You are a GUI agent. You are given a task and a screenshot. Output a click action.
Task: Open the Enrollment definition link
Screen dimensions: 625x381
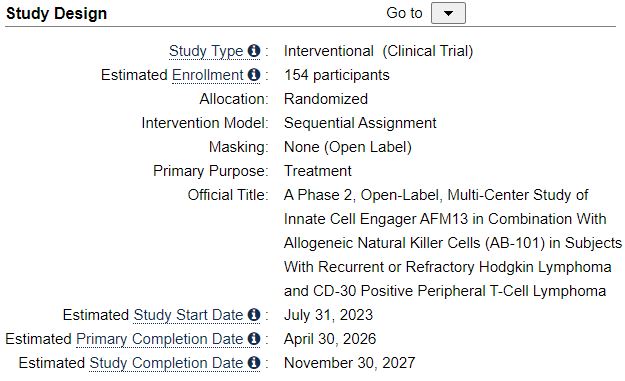click(x=208, y=75)
